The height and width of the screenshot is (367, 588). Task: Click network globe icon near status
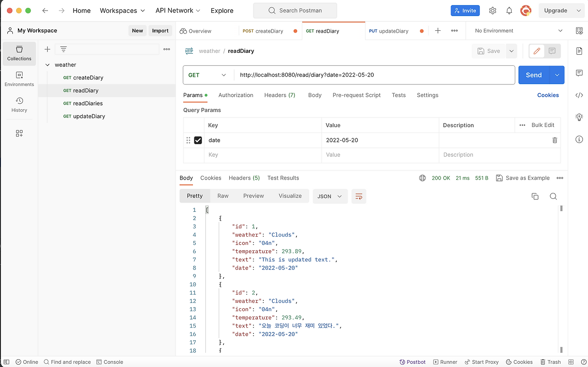[x=422, y=178]
